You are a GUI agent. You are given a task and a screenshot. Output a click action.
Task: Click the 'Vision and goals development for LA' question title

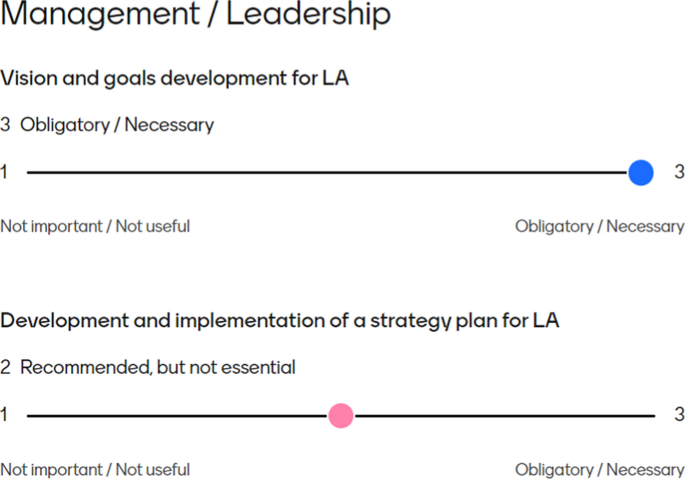[x=175, y=77]
